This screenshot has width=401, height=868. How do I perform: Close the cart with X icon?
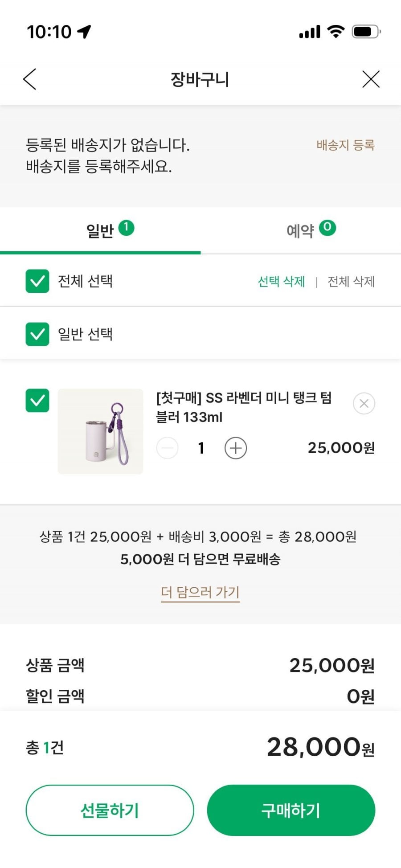click(371, 79)
